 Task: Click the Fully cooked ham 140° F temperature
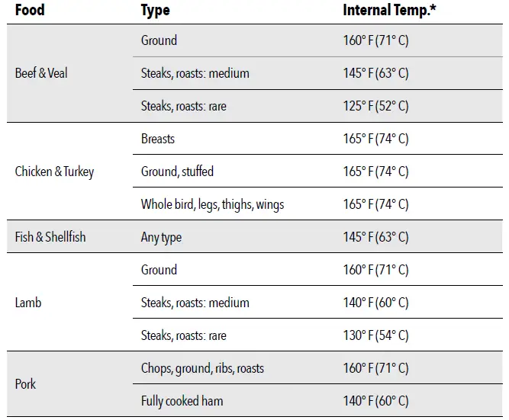pos(375,401)
